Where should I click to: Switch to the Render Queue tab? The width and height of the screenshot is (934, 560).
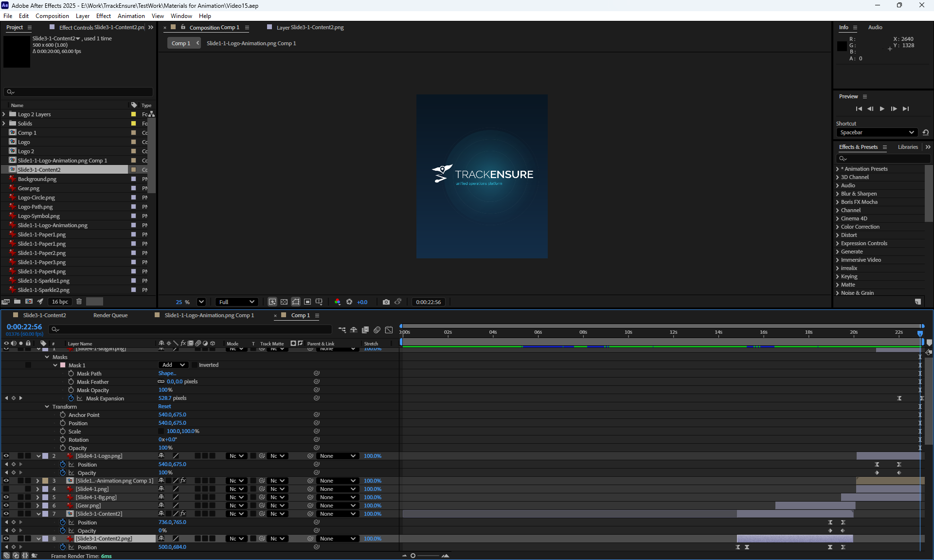110,315
